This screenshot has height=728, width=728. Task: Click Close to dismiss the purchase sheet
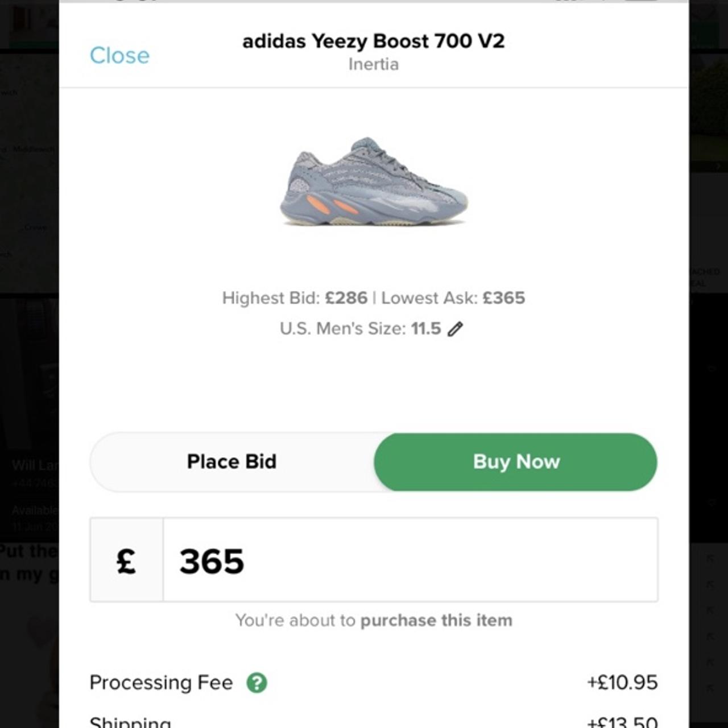119,55
